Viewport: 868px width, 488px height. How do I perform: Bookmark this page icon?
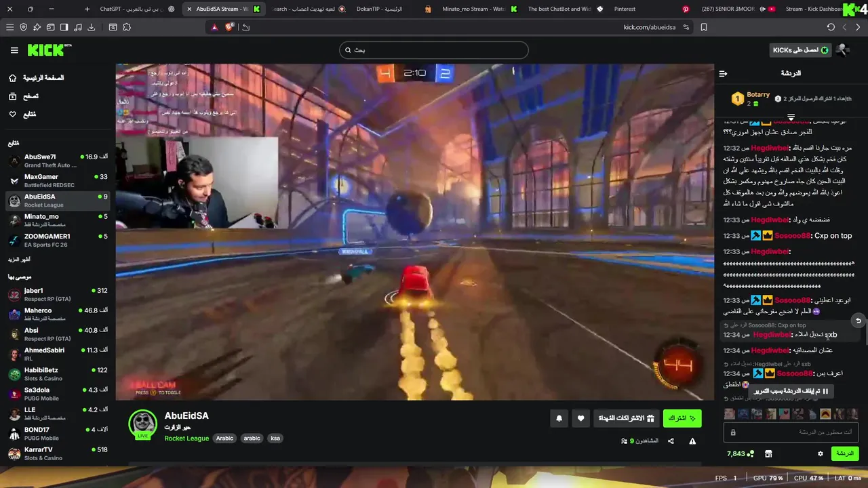click(704, 27)
